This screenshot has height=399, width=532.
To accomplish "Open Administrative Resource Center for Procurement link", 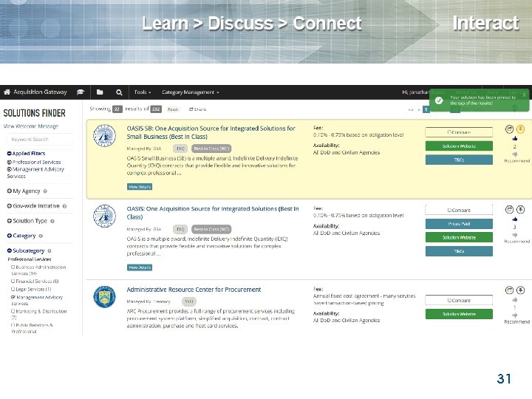I will coord(194,290).
